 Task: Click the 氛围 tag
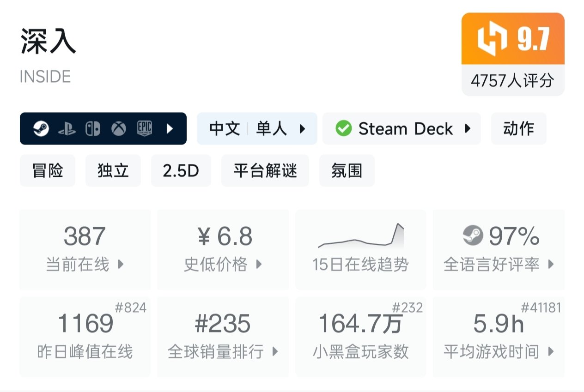click(x=347, y=170)
